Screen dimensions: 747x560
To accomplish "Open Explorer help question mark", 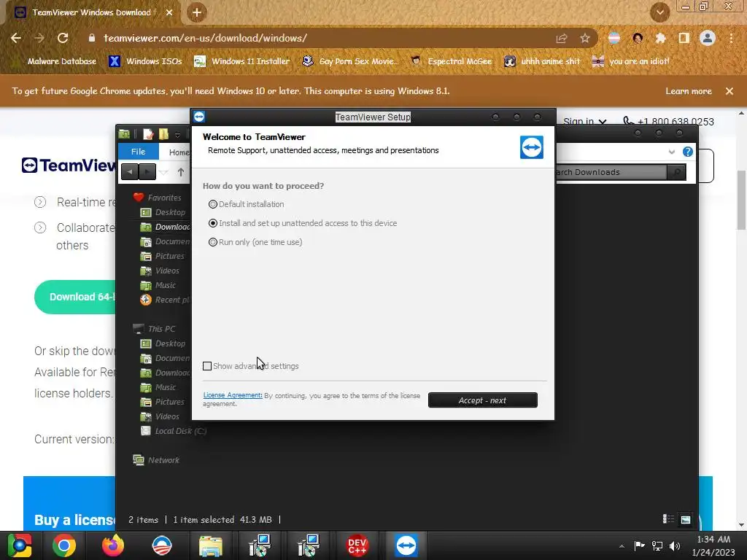I will [687, 152].
